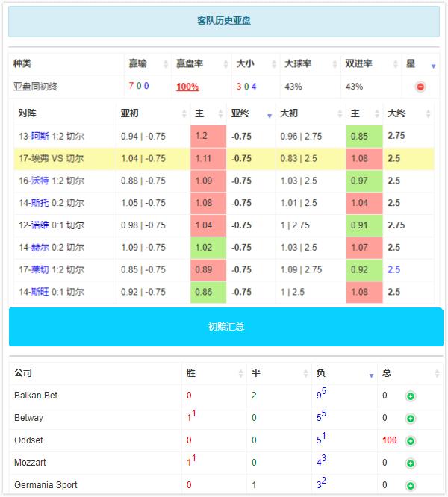Sort by the 赢输 column

click(148, 63)
